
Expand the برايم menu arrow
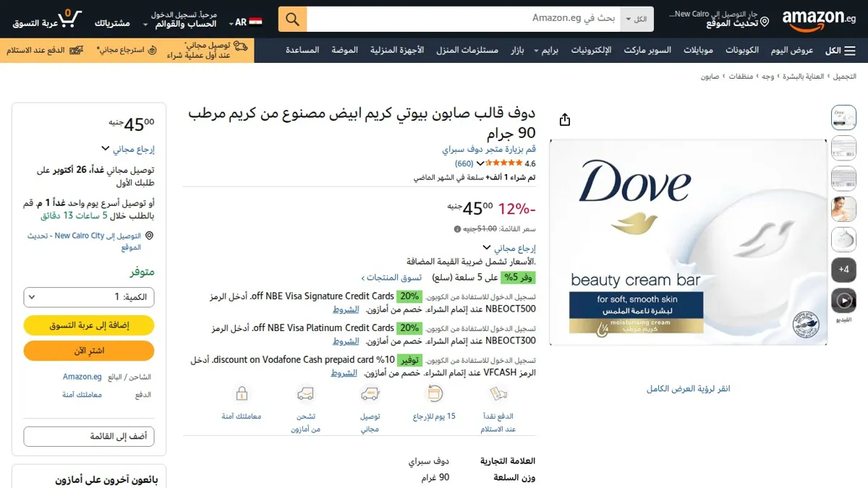tap(537, 51)
